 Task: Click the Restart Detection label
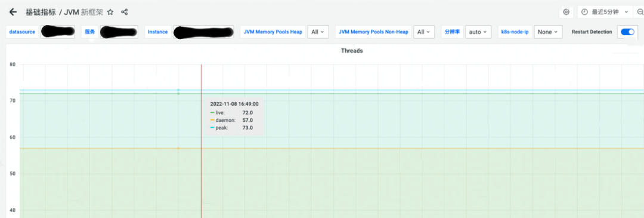coord(592,32)
